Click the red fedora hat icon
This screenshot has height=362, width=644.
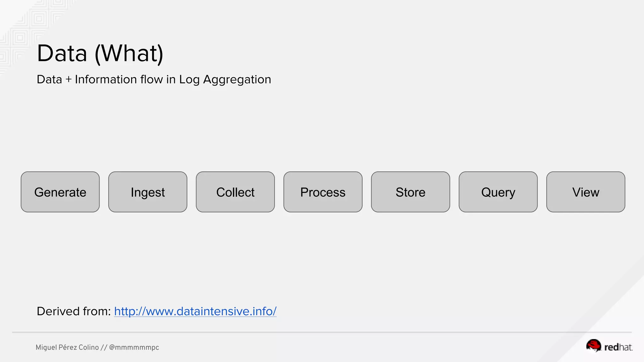coord(594,346)
